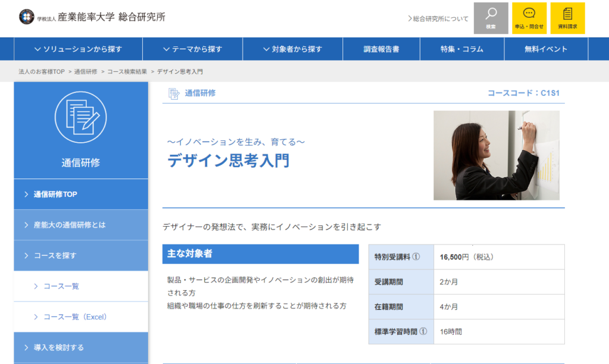Open the 申込・問合せ speech bubble icon
This screenshot has height=364, width=609.
coord(529,14)
